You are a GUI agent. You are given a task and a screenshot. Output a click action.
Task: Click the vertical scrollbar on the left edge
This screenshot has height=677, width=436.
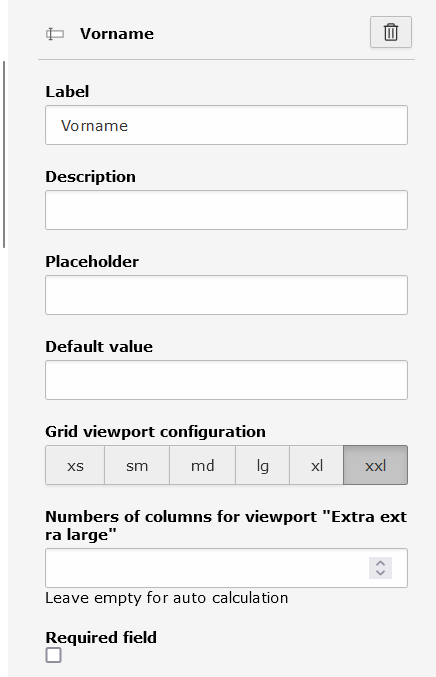tap(4, 155)
